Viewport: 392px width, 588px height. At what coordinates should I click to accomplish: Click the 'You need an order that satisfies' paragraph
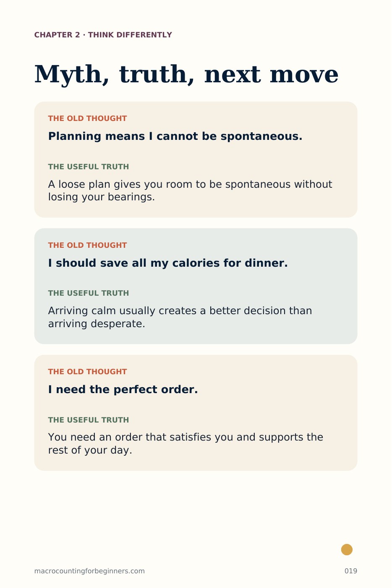(186, 444)
